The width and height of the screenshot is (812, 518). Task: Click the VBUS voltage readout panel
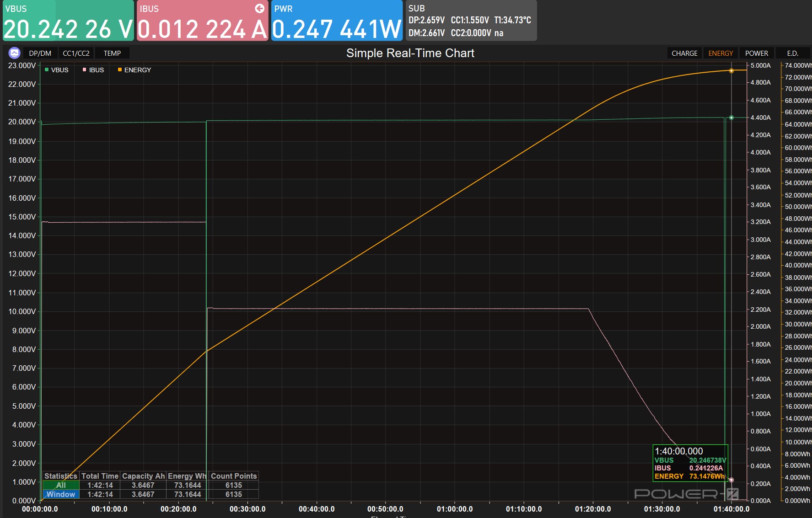[68, 21]
